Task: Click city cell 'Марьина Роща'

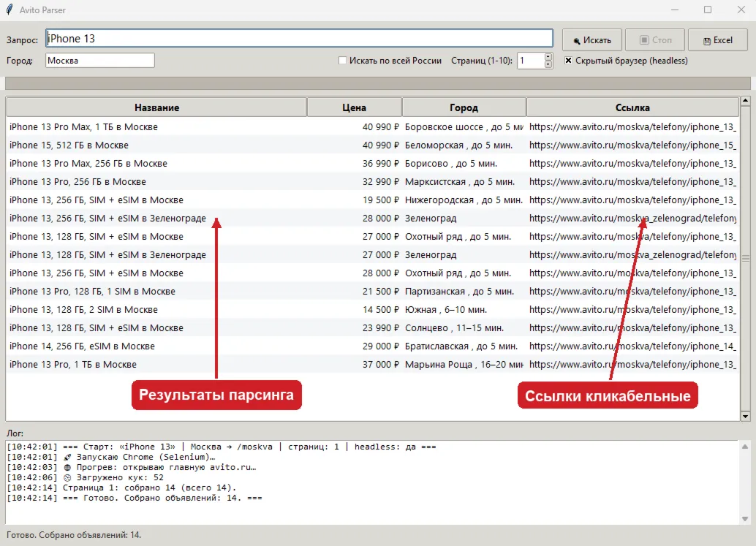Action: pyautogui.click(x=464, y=365)
